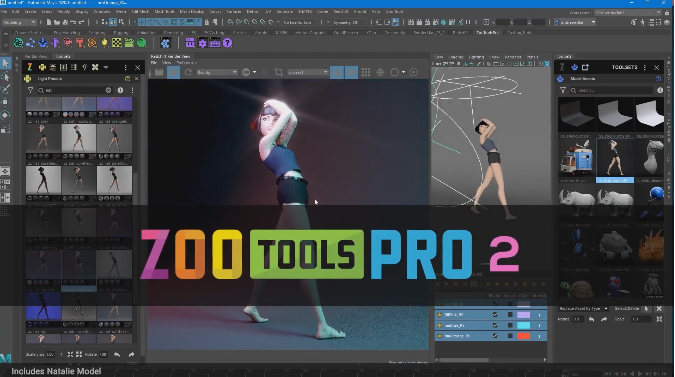675x377 pixels.
Task: Switch to the Animation shelf tab
Action: point(146,32)
